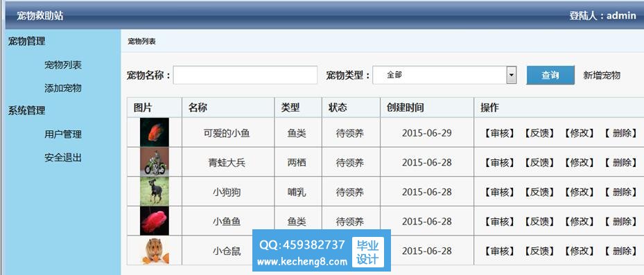Click 【审核】 for 可爱的小鱼

[500, 133]
